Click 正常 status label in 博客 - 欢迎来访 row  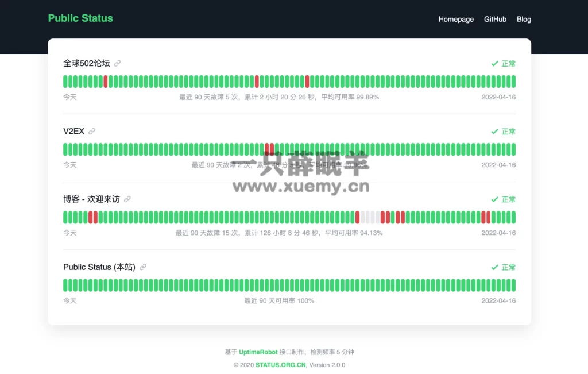point(509,199)
